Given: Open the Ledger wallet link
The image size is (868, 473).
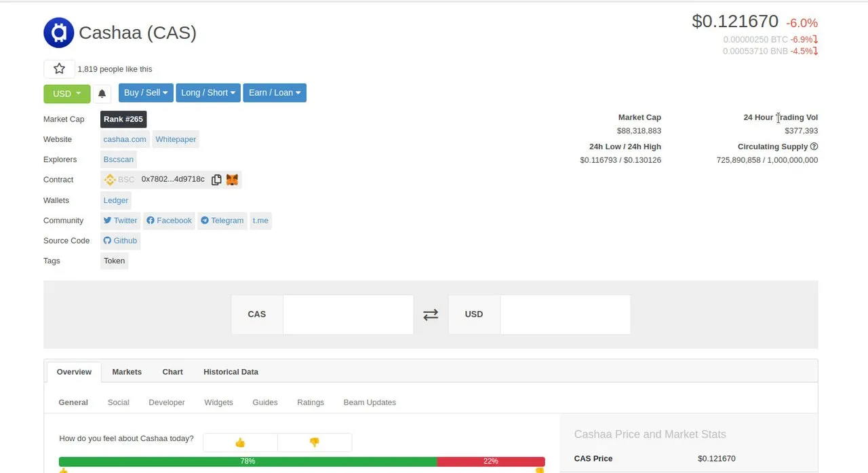Looking at the screenshot, I should tap(115, 200).
